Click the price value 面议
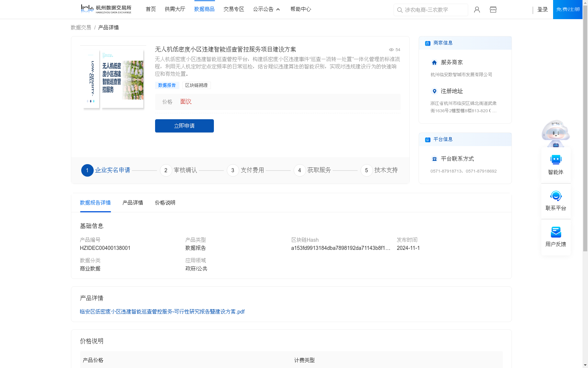 (186, 102)
